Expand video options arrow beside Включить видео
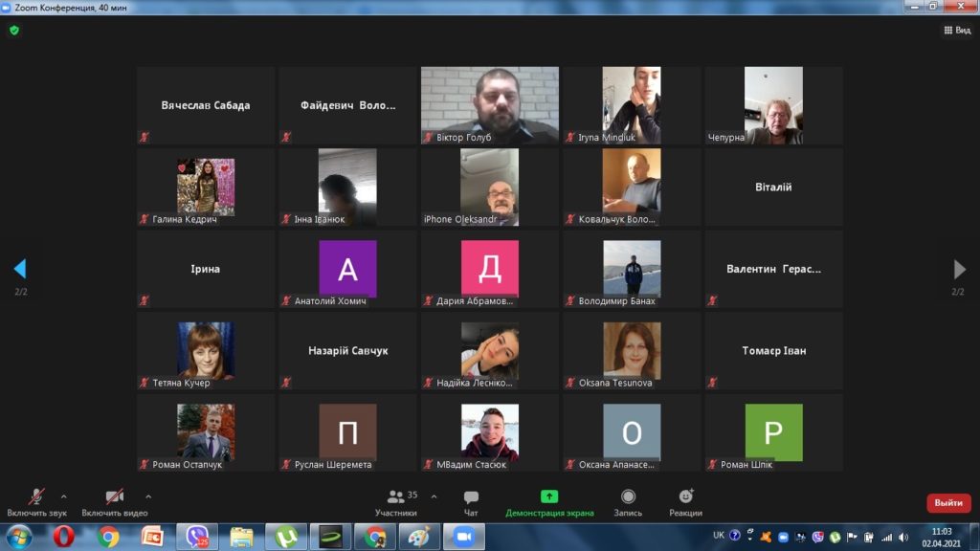Image resolution: width=980 pixels, height=551 pixels. click(x=148, y=496)
